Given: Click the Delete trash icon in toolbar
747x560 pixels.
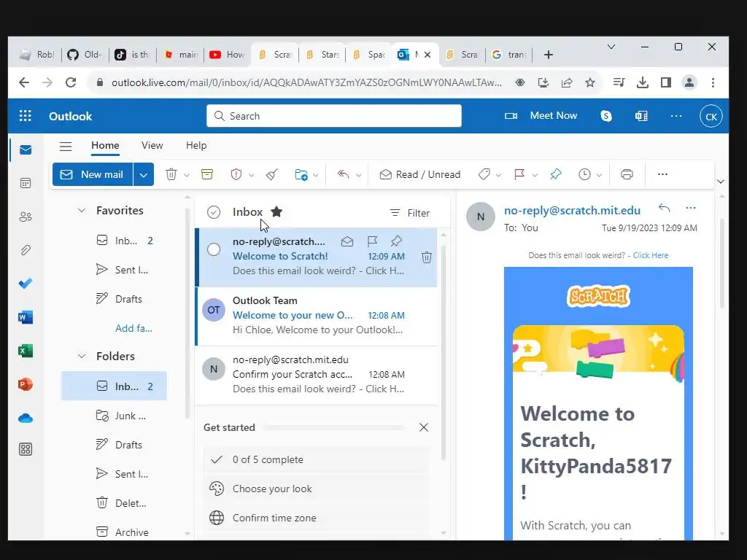Looking at the screenshot, I should coord(171,174).
